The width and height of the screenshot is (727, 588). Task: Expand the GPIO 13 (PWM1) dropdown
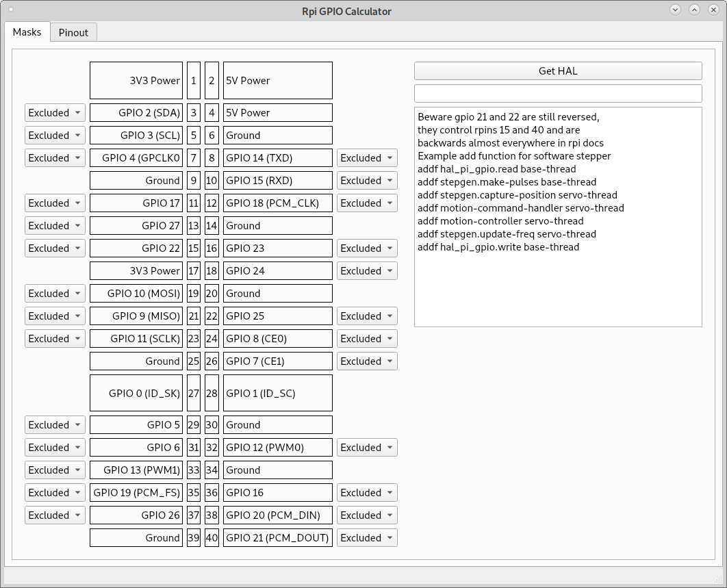click(x=55, y=470)
